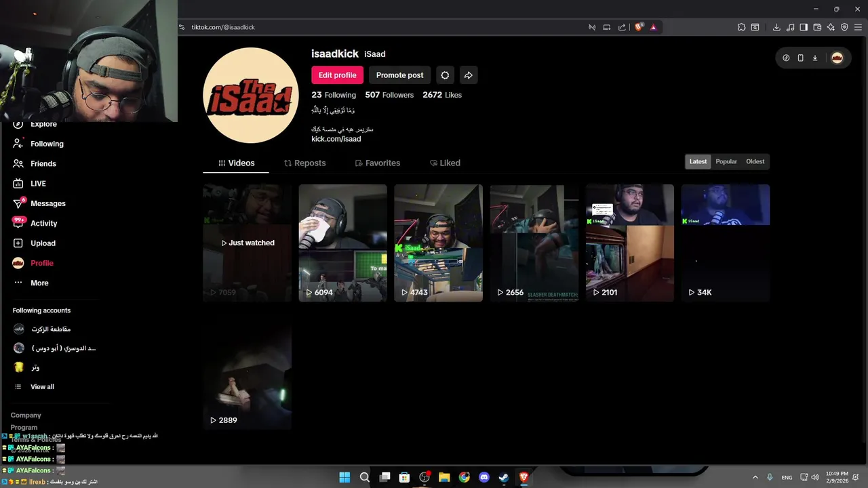Open Steam from the taskbar
The image size is (868, 488).
pyautogui.click(x=504, y=477)
